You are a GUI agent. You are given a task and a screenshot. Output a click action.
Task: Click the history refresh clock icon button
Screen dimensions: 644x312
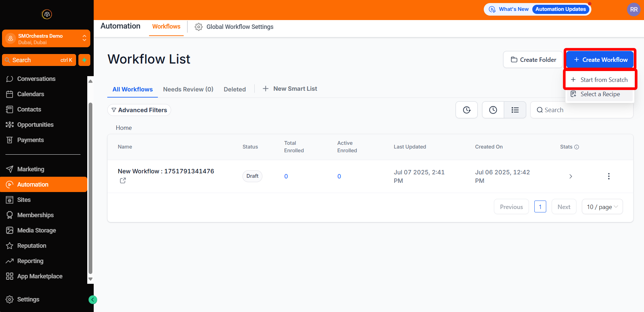point(466,110)
